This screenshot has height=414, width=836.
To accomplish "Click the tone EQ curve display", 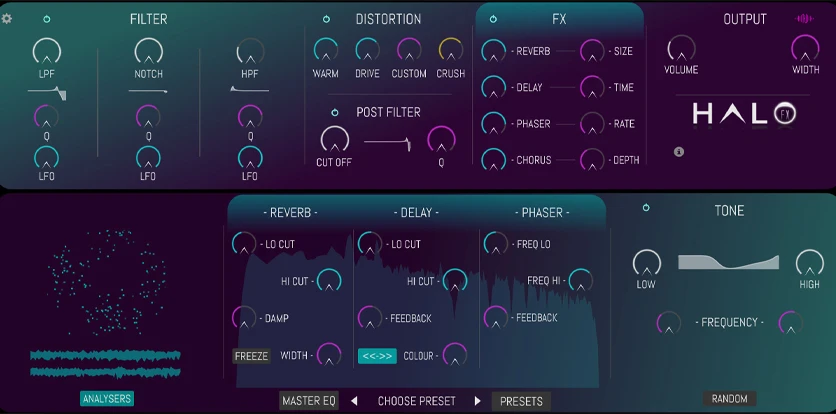I will [728, 262].
